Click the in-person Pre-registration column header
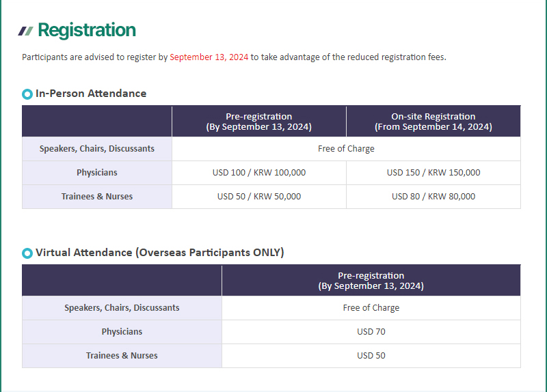This screenshot has height=392, width=547. pyautogui.click(x=259, y=122)
